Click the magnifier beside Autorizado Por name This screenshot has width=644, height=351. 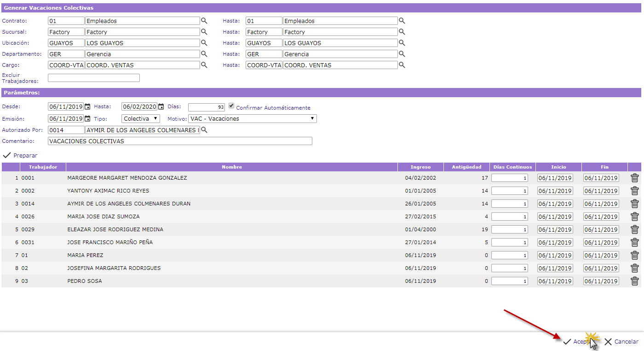(x=204, y=130)
